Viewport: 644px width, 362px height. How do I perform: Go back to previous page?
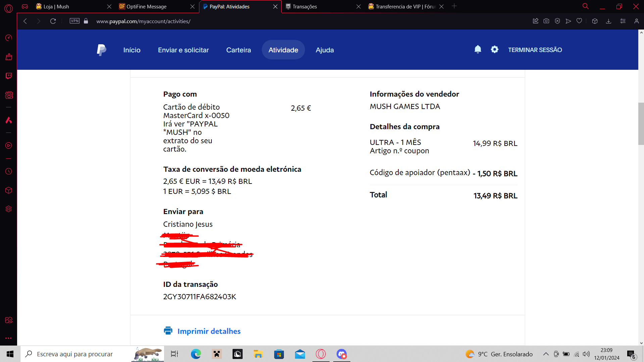coord(25,21)
